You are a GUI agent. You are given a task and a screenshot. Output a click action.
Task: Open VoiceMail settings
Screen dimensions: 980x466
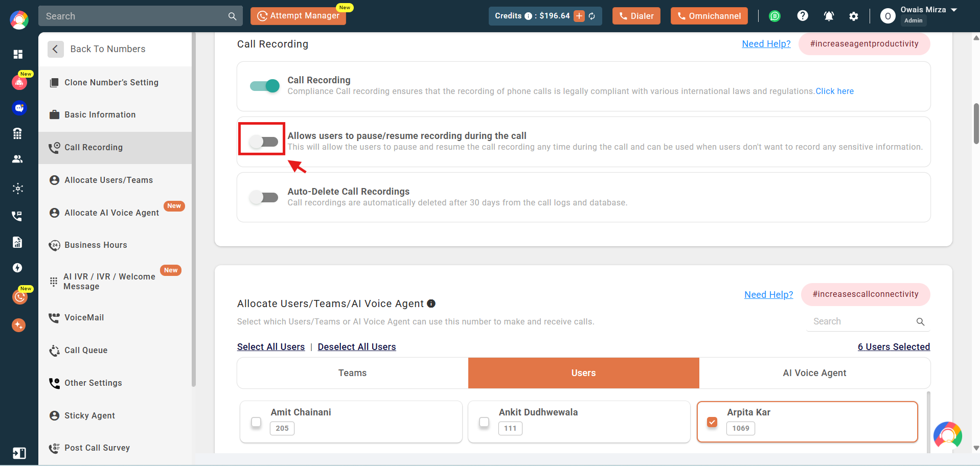point(115,318)
